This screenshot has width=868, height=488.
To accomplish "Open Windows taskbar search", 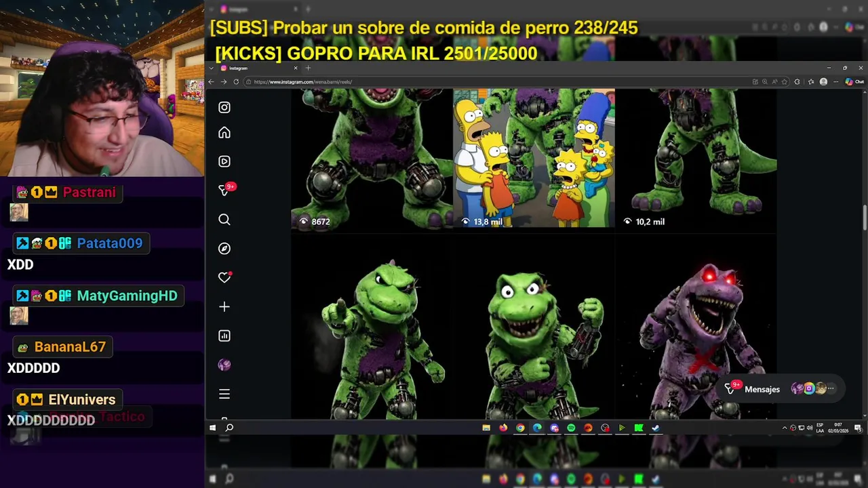I will [x=229, y=428].
